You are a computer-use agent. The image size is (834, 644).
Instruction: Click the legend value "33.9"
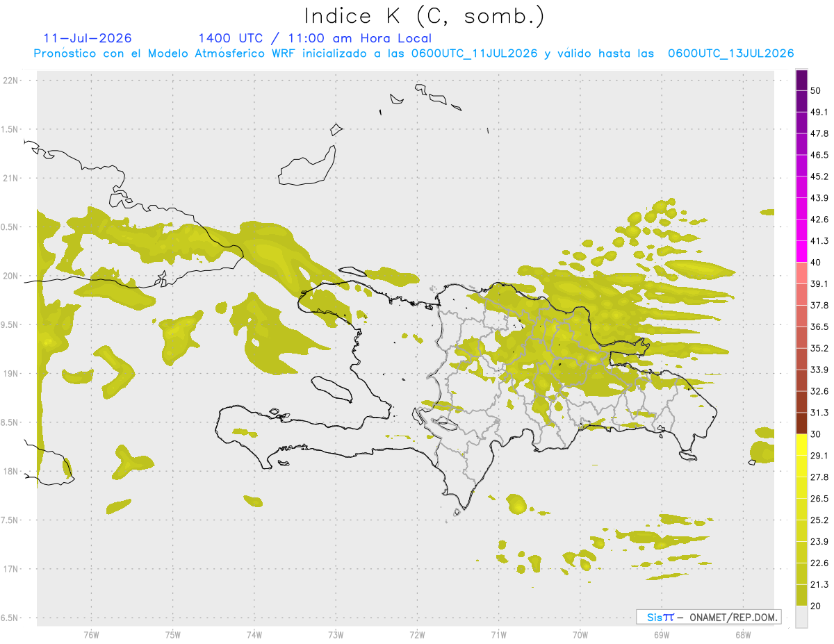(x=820, y=370)
